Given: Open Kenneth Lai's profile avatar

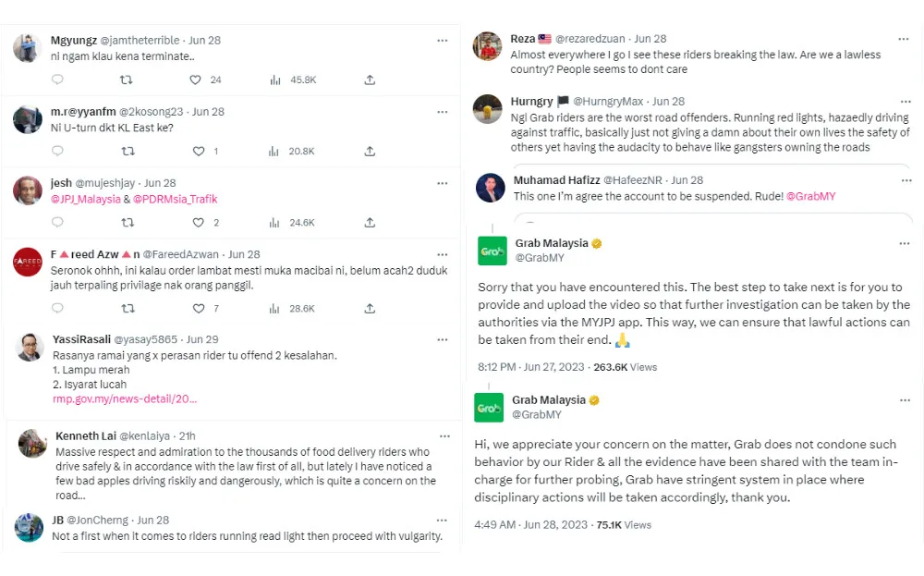Looking at the screenshot, I should tap(32, 444).
